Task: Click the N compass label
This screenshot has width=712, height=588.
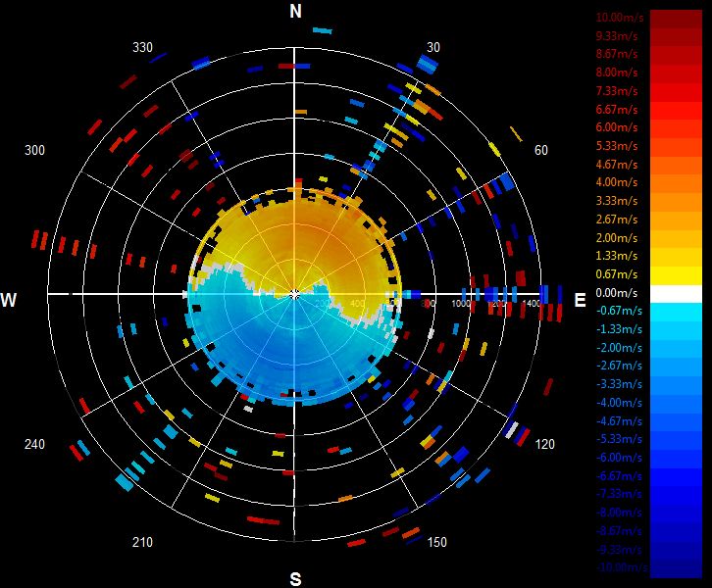Action: coord(295,11)
